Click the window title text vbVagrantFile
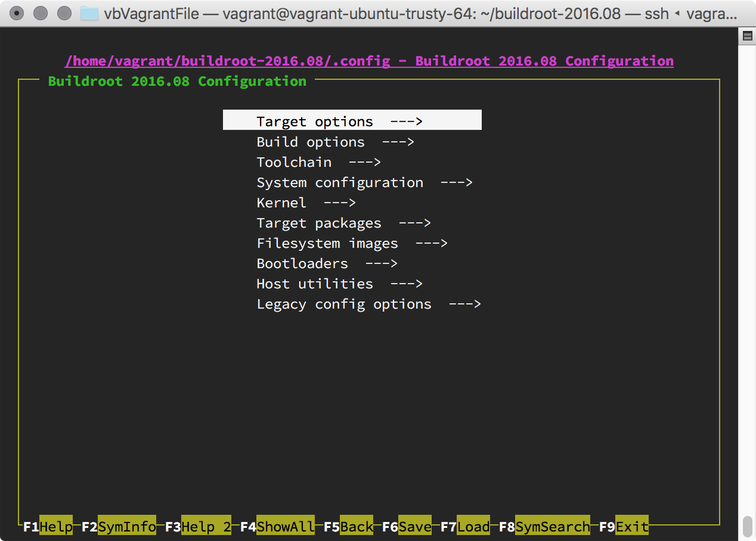756x541 pixels. (151, 13)
